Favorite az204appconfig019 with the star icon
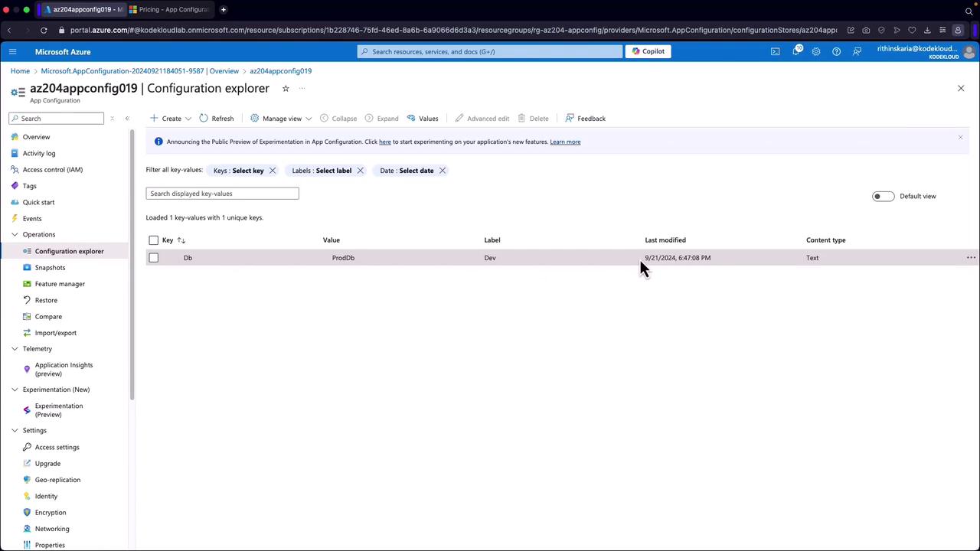This screenshot has width=980, height=551. click(x=286, y=88)
